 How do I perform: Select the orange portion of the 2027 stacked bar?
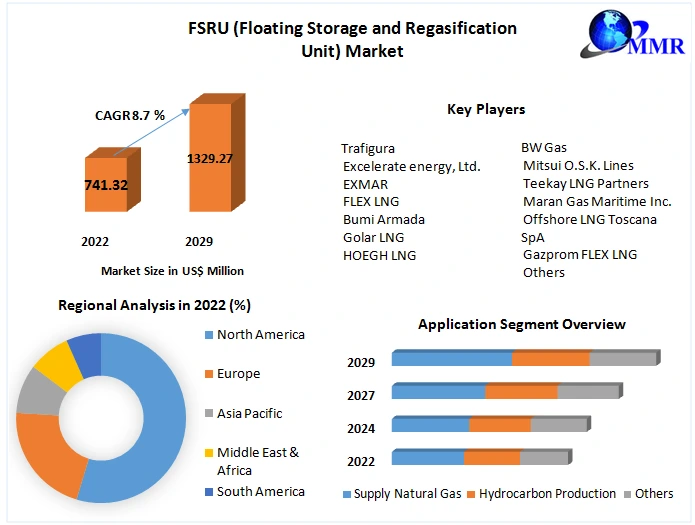point(521,392)
